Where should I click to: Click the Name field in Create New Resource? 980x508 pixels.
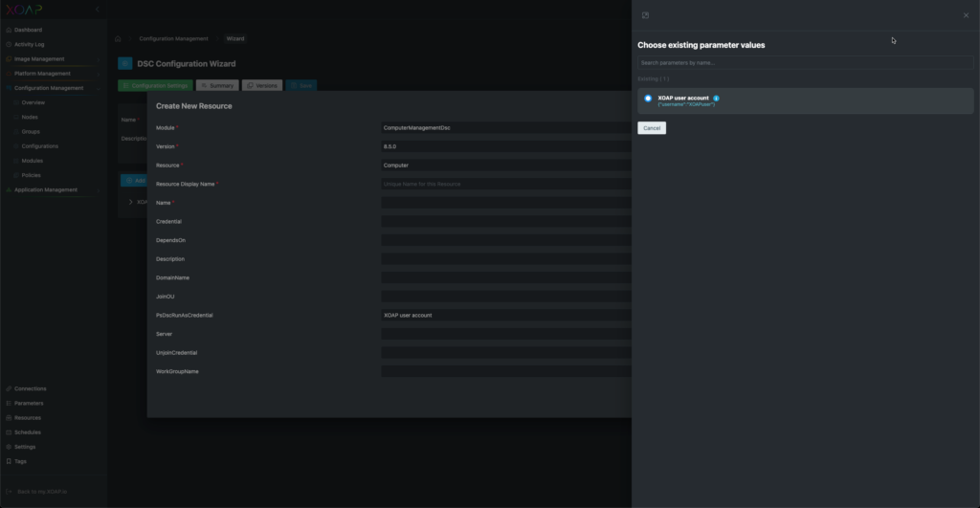click(x=506, y=203)
